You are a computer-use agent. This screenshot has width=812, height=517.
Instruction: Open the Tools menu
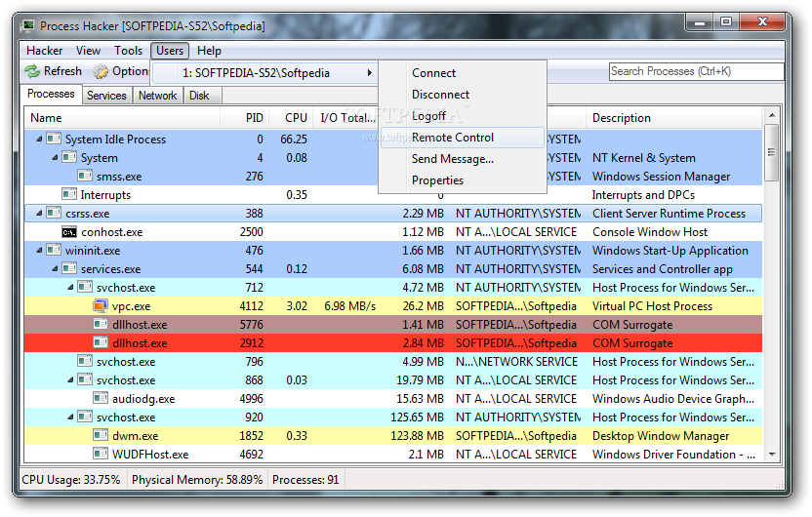coord(129,51)
